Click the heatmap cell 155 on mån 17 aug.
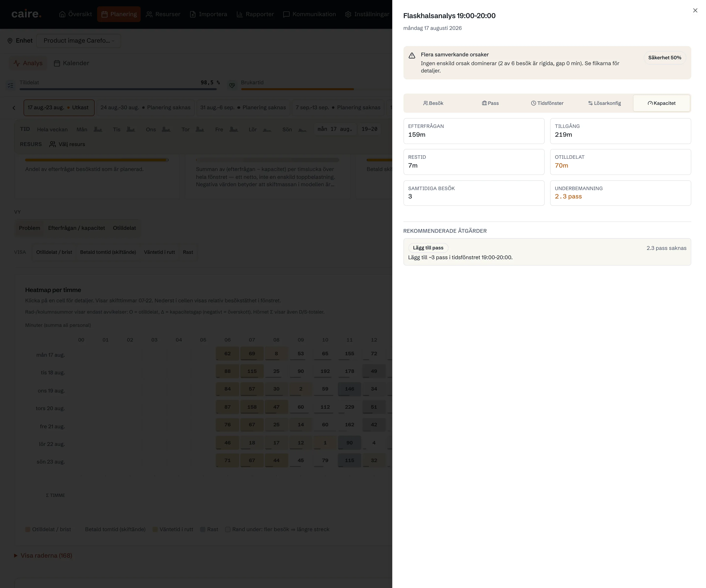Viewport: 706px width, 588px height. coord(349,354)
